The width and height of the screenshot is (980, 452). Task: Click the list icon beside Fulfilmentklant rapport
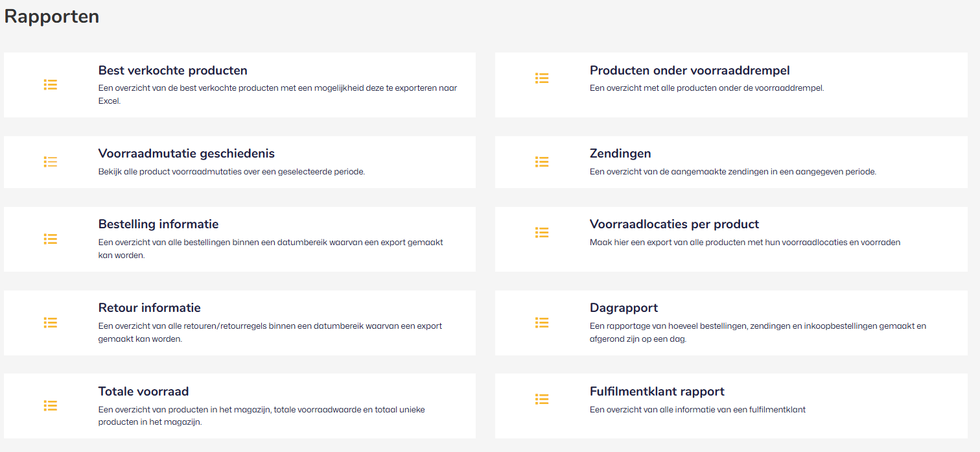542,399
